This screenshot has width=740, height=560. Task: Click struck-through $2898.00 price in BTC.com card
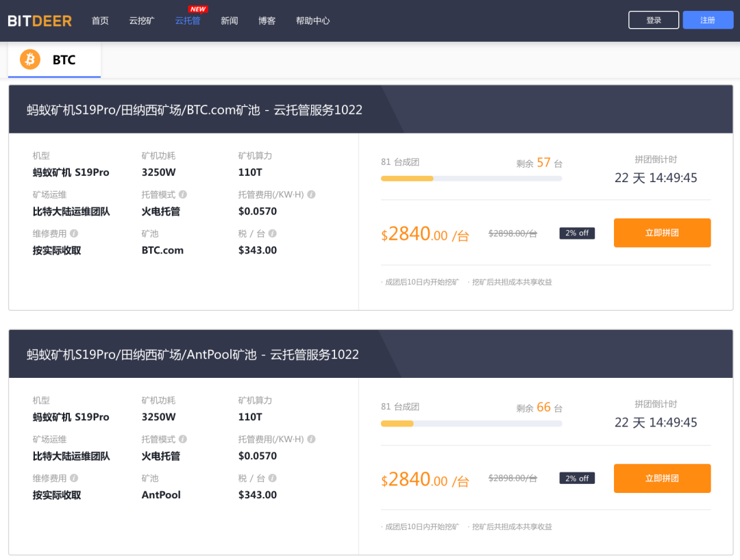[x=513, y=233]
